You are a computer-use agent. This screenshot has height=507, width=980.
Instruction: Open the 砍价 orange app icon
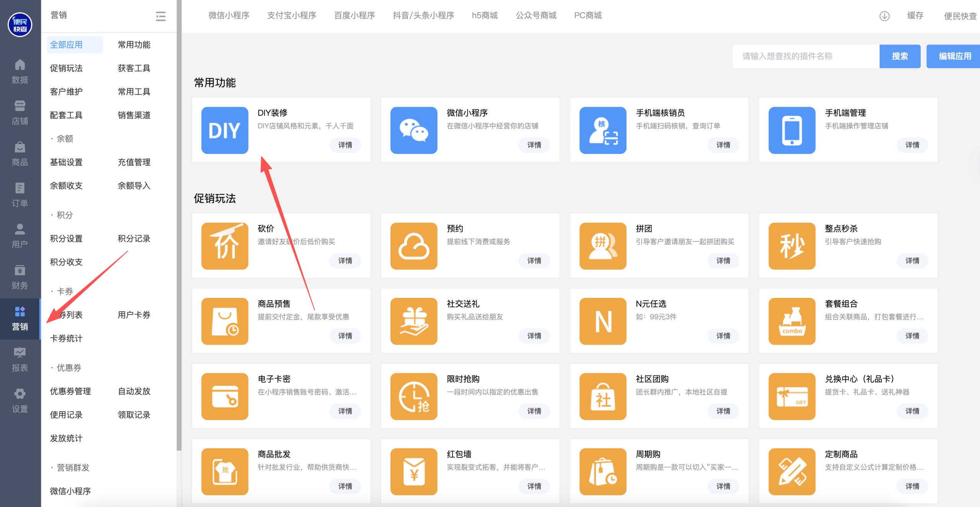[225, 246]
